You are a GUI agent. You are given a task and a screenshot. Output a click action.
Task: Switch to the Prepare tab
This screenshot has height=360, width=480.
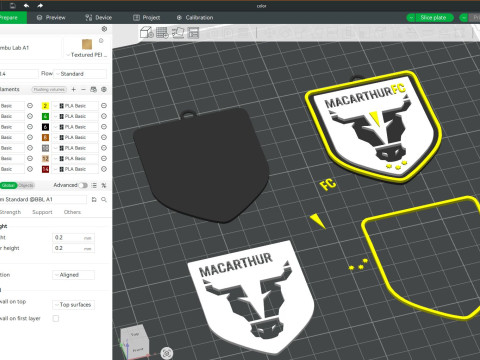pyautogui.click(x=13, y=18)
